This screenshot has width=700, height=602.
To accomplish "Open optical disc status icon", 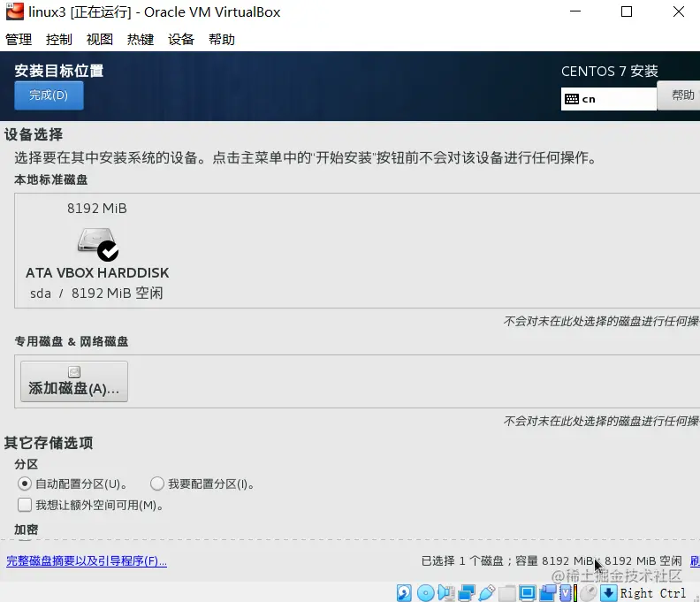I will point(425,593).
